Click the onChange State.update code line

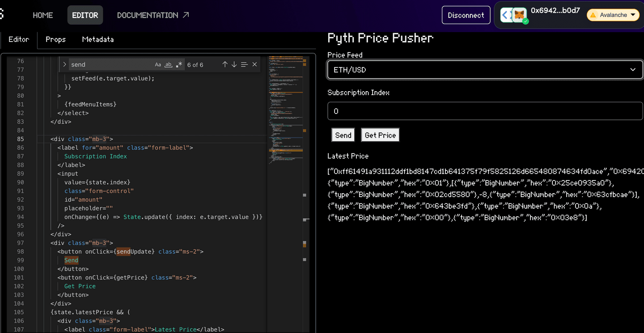click(x=163, y=217)
